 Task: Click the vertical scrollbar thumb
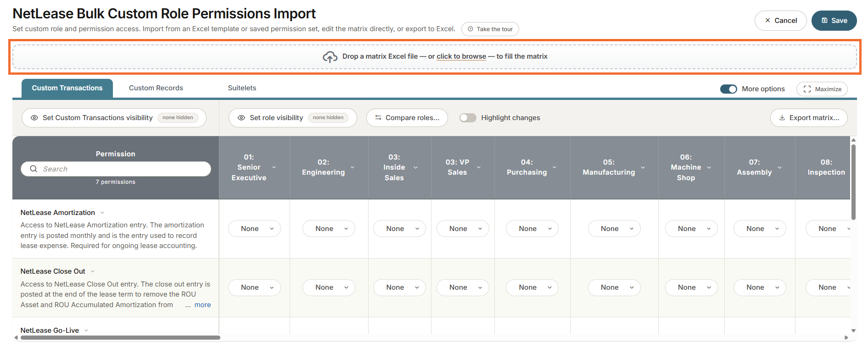853,182
